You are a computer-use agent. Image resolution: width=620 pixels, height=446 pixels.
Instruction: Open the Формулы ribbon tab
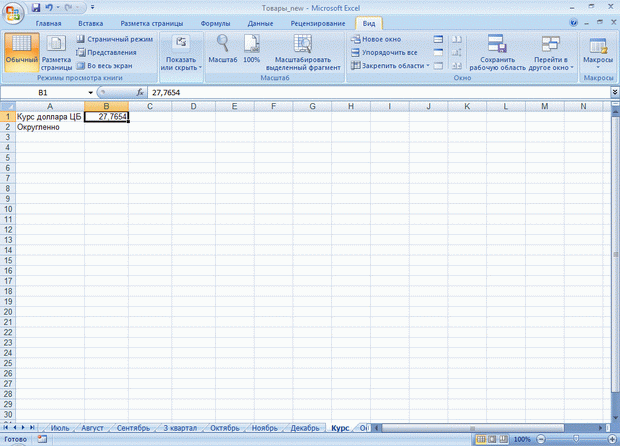click(x=215, y=23)
